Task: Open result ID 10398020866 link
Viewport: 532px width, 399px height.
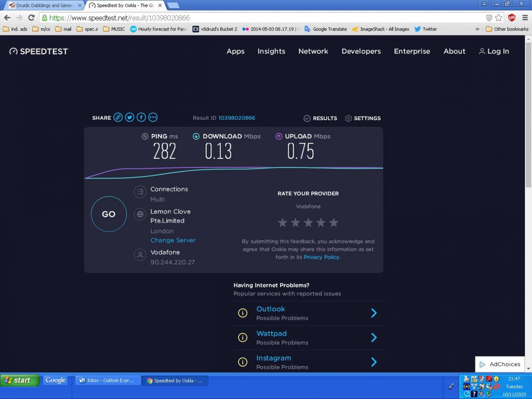Action: (237, 118)
